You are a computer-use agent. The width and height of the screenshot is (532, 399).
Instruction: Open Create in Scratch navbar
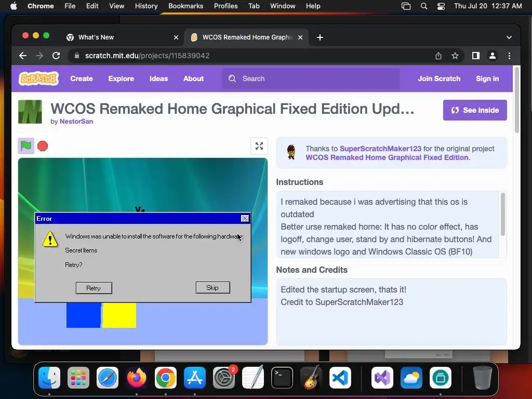82,79
